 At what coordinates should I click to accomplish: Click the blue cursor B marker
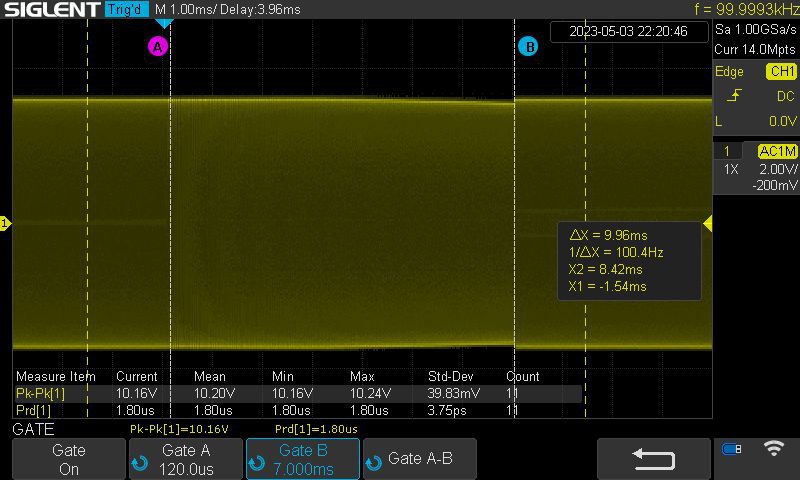click(528, 47)
